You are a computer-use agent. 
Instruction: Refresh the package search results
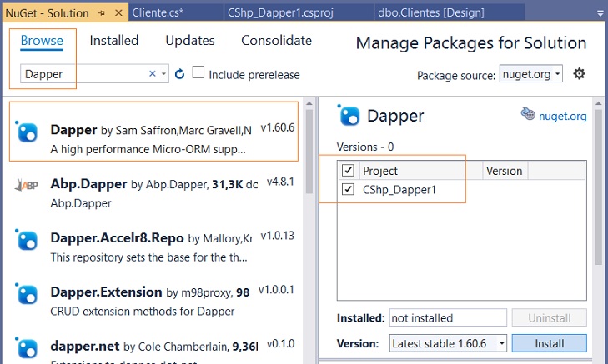(x=179, y=73)
